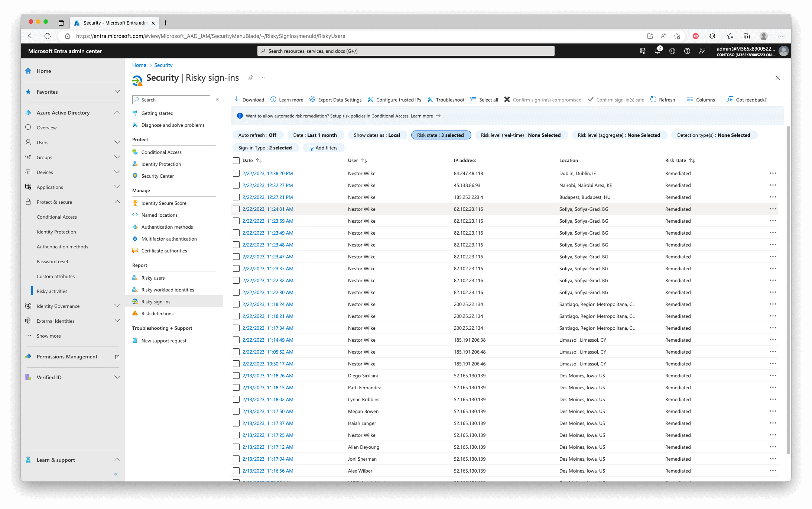Collapse the Azure Active Directory section
Image resolution: width=812 pixels, height=509 pixels.
(x=117, y=113)
